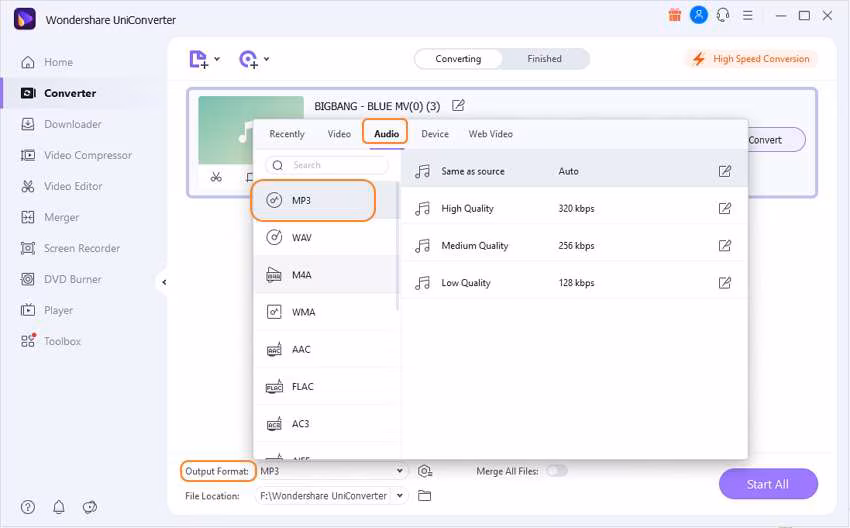Edit the Same as source preset
Image resolution: width=850 pixels, height=528 pixels.
725,171
